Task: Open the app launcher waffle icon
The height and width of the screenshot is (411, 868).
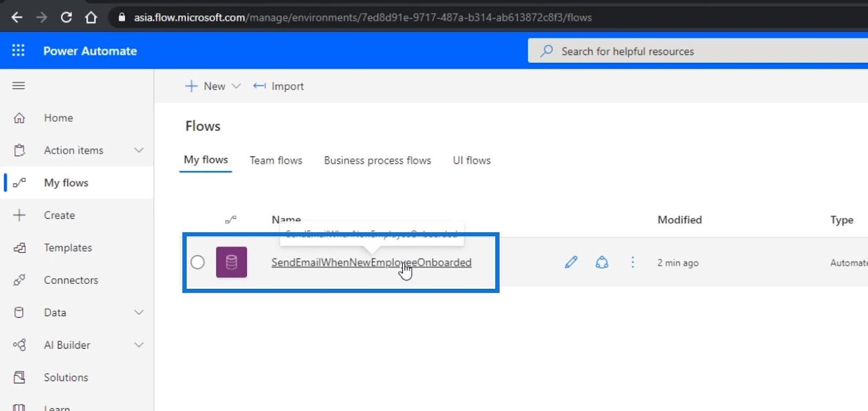Action: 18,50
